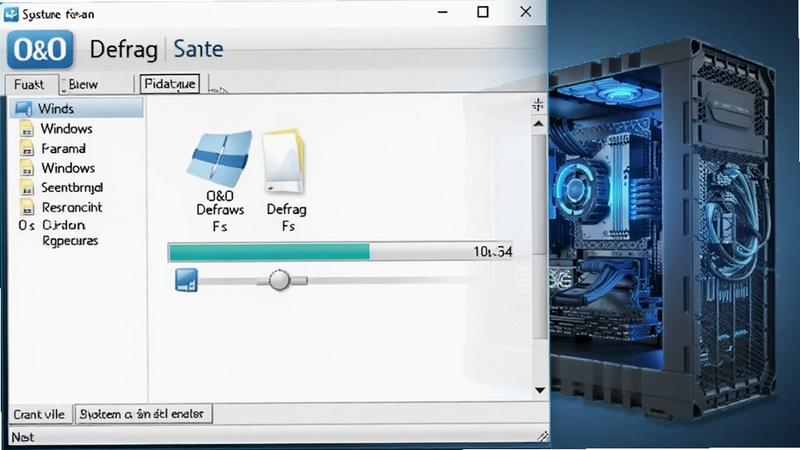Click the resize grip in status bar
Viewport: 800px width, 450px height.
point(543,436)
